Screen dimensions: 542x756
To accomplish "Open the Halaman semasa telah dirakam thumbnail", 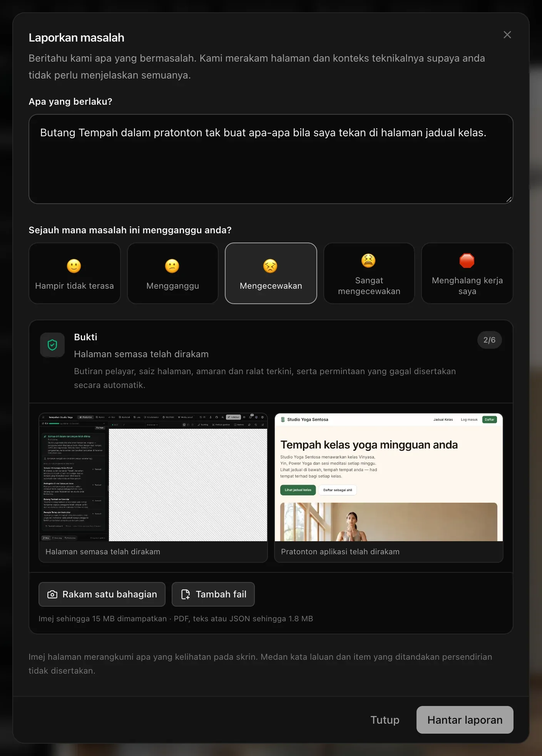I will click(153, 488).
